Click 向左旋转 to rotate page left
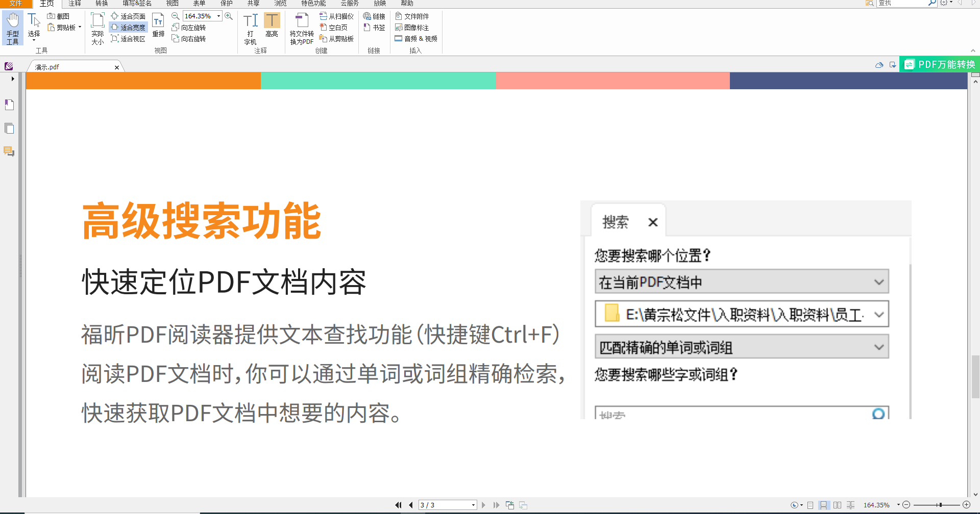The image size is (980, 514). tap(189, 27)
